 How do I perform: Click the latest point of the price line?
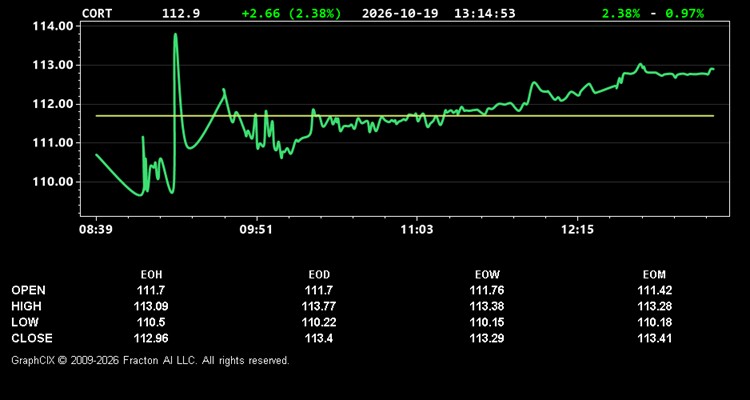click(713, 69)
